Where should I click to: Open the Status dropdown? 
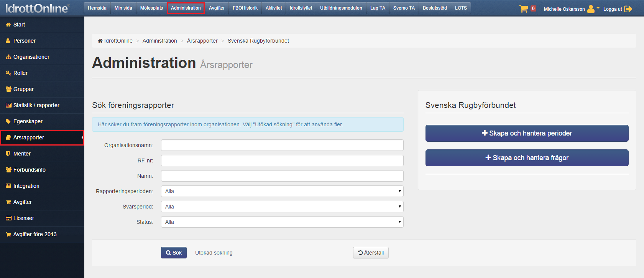pyautogui.click(x=282, y=222)
